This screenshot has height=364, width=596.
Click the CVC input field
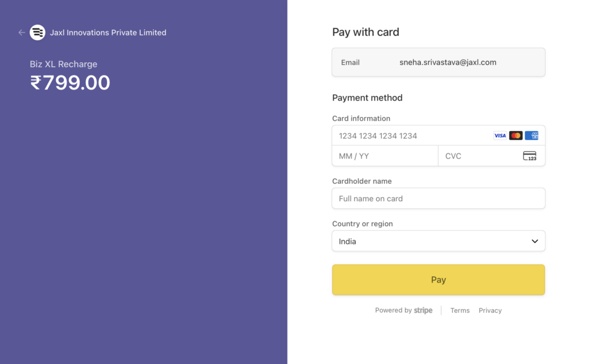pos(480,156)
